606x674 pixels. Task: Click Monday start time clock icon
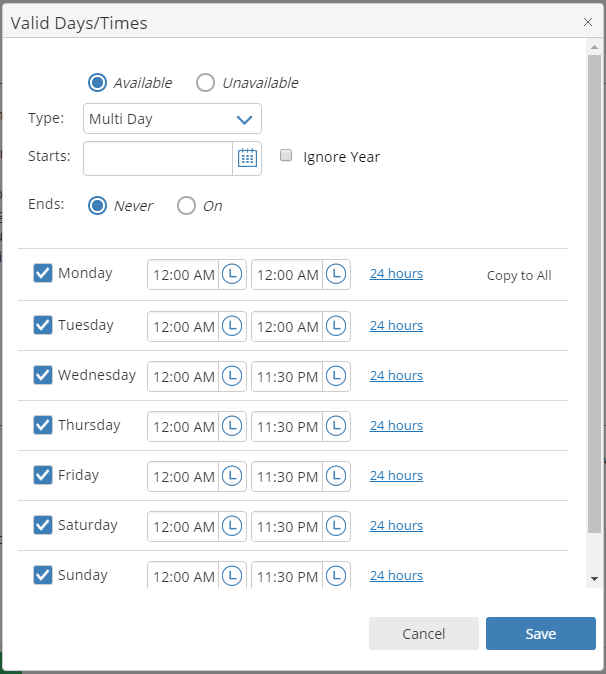pyautogui.click(x=232, y=274)
